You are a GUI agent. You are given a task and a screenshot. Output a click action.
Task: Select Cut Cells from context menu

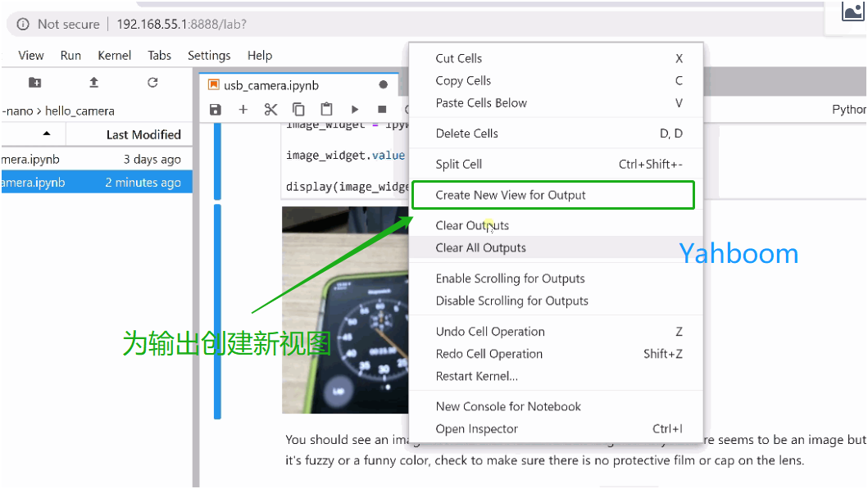point(557,58)
